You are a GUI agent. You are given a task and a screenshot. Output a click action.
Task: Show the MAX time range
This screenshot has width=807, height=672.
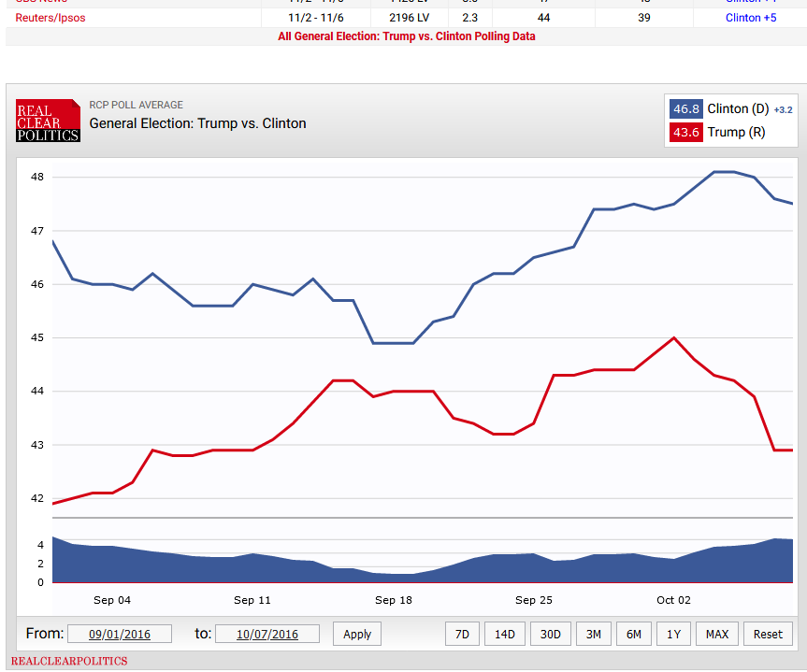(716, 634)
